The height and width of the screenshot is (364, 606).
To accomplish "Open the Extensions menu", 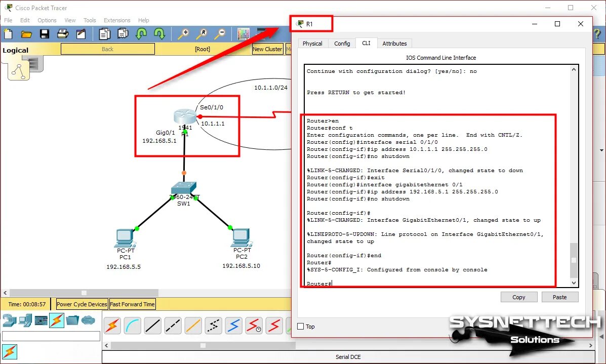I will point(117,20).
